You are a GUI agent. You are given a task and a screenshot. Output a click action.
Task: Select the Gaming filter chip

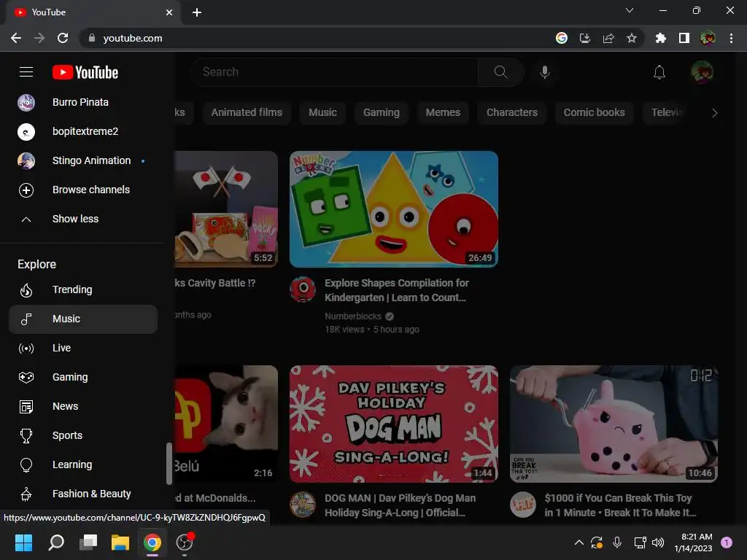pos(381,113)
